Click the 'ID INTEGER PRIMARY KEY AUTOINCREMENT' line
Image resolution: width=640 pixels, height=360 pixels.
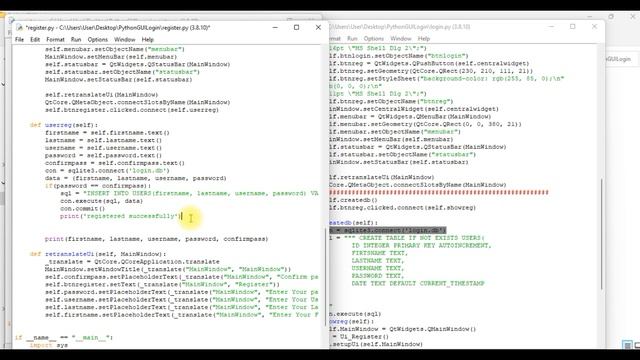pos(422,245)
